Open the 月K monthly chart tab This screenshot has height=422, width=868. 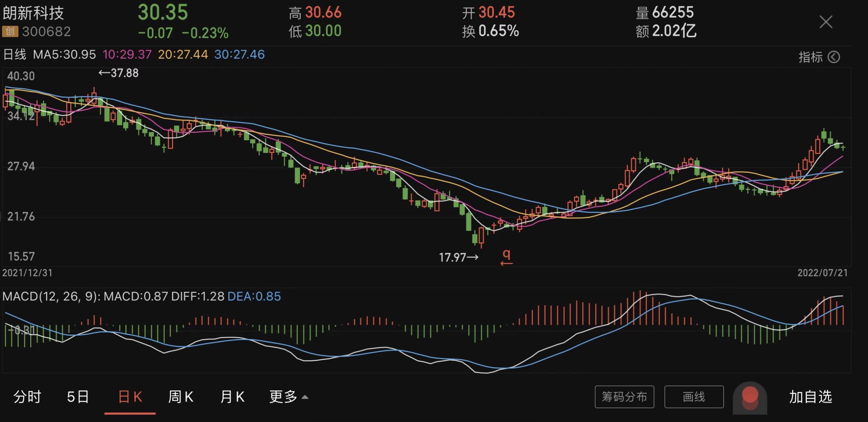(232, 397)
